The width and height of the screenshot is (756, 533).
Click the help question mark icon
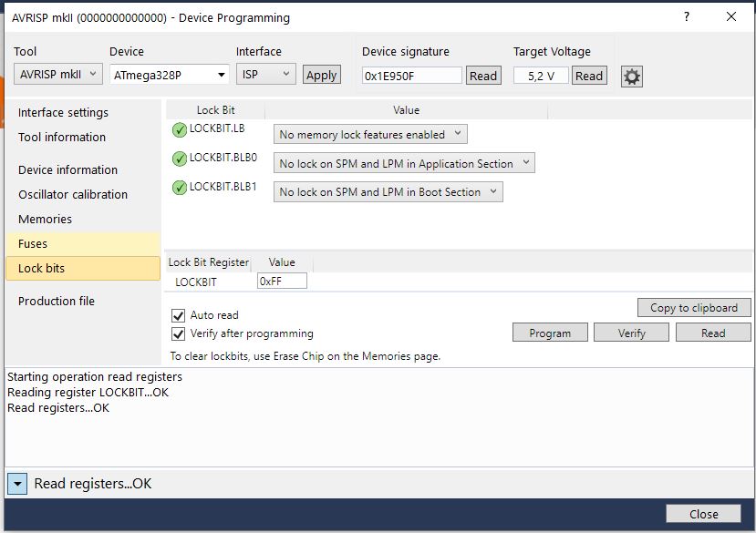687,17
